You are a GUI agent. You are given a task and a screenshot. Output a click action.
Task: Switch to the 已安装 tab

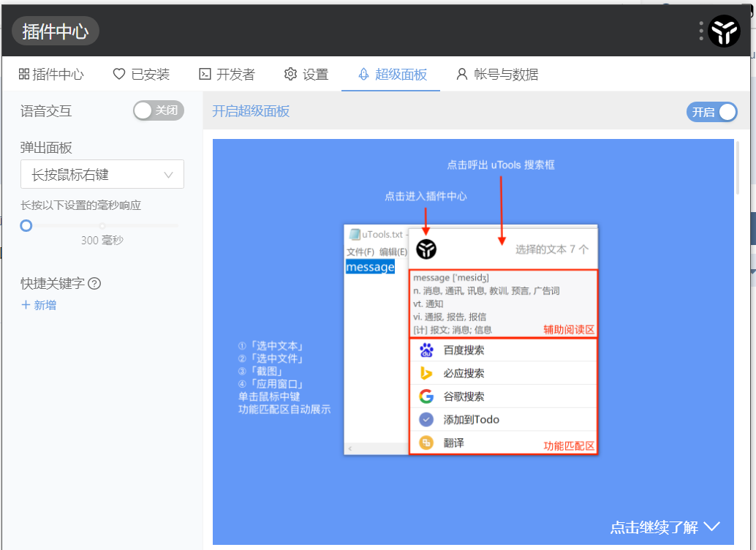click(141, 74)
